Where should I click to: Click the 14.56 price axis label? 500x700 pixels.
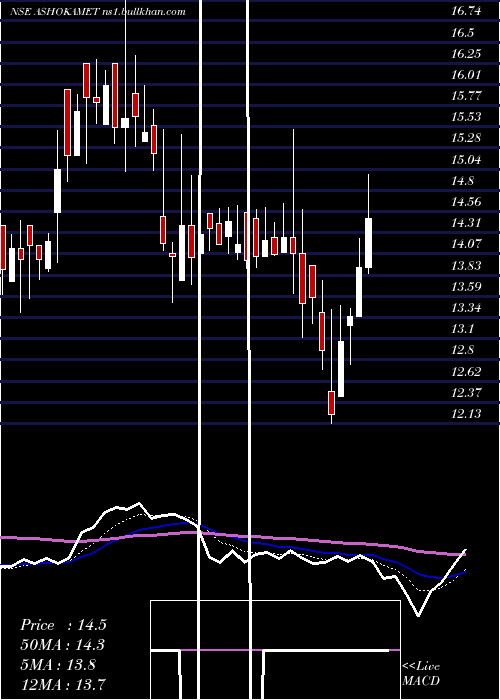pyautogui.click(x=466, y=202)
